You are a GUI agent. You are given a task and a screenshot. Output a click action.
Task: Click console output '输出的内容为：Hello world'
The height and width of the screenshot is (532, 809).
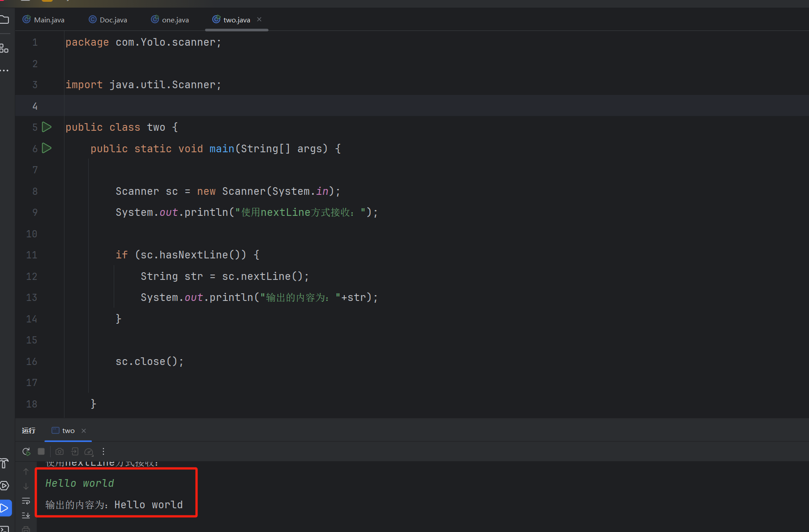pos(114,505)
